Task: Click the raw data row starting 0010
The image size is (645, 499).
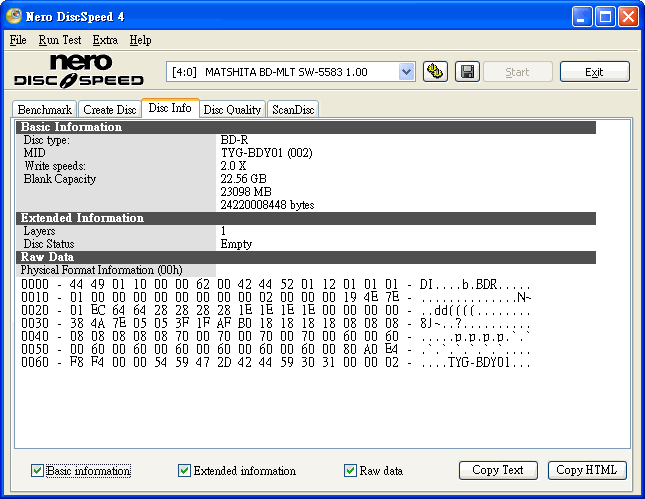Action: click(276, 297)
